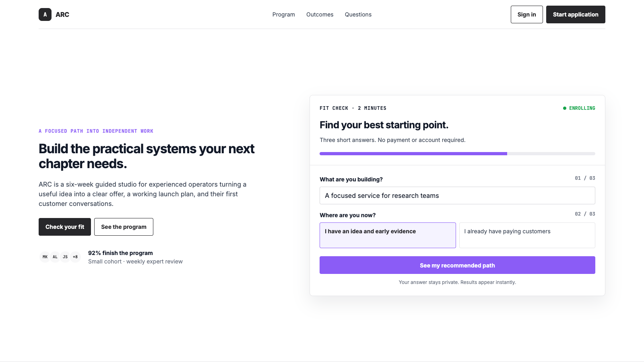Click the +8 more members badge
Viewport: 644px width, 362px height.
coord(75,257)
